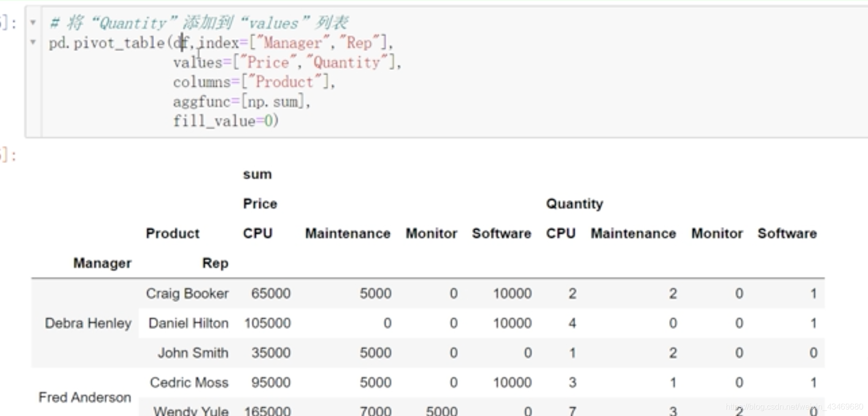Screen dimensions: 868x416
Task: Click Daniel Hilton's Price Software value 10000
Action: 512,323
